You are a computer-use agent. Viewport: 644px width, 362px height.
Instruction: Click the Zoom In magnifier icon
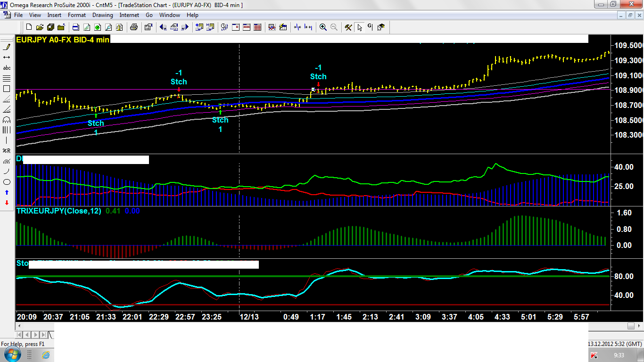point(323,27)
